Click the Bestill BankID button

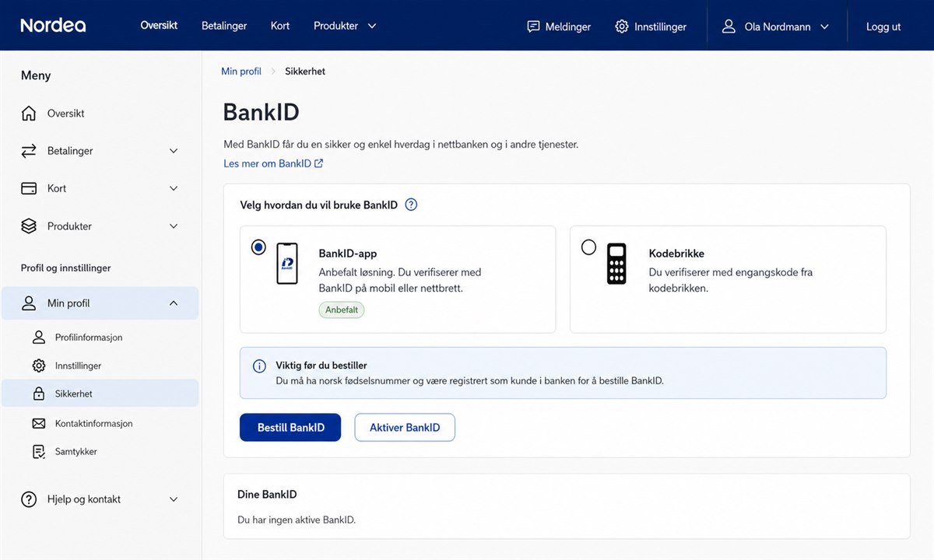tap(290, 427)
